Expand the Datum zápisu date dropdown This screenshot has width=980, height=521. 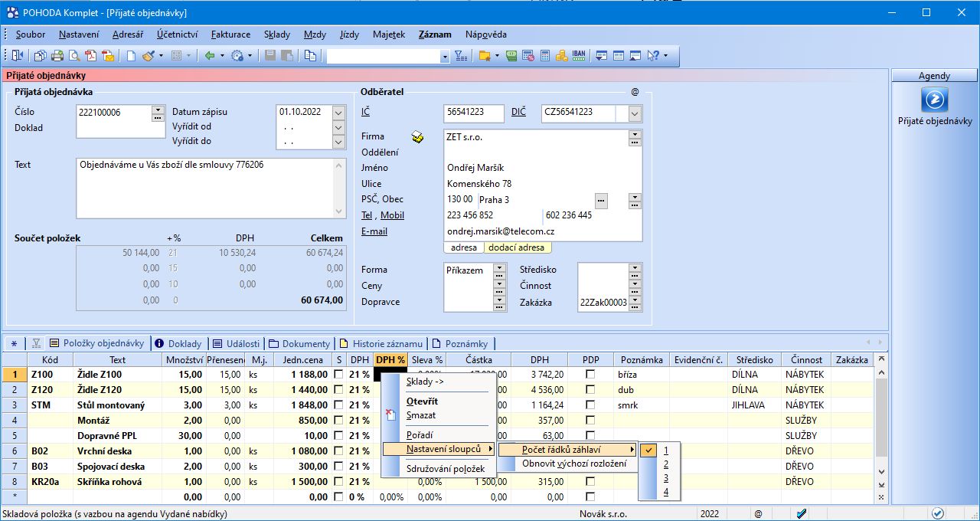(x=339, y=113)
